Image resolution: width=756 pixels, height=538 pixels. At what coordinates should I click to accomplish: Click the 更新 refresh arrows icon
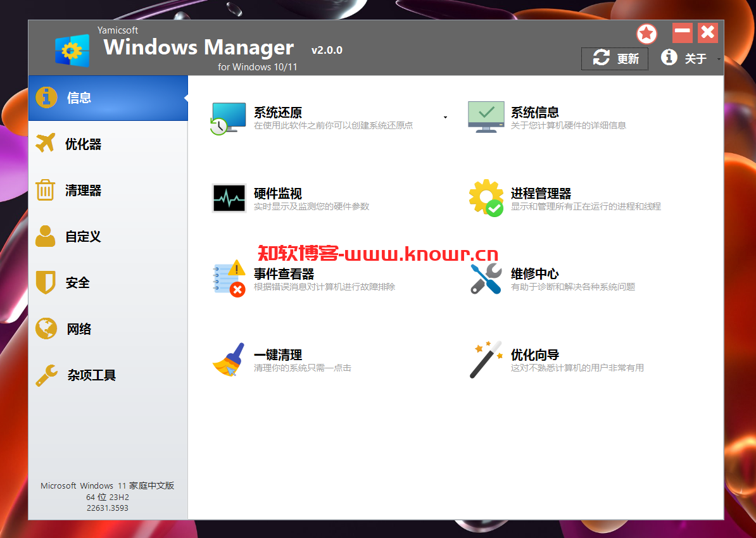click(x=602, y=58)
